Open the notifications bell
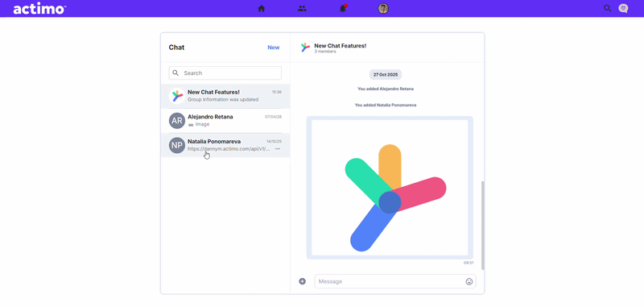The height and width of the screenshot is (307, 644). (343, 8)
